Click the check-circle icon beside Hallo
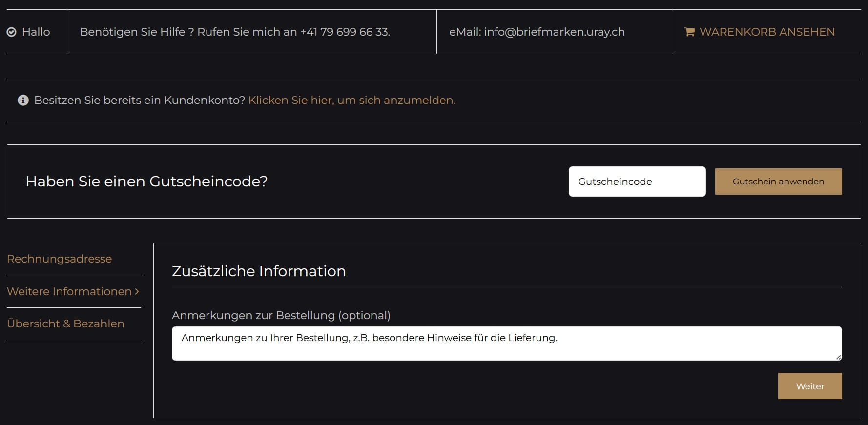Image resolution: width=868 pixels, height=425 pixels. point(11,32)
